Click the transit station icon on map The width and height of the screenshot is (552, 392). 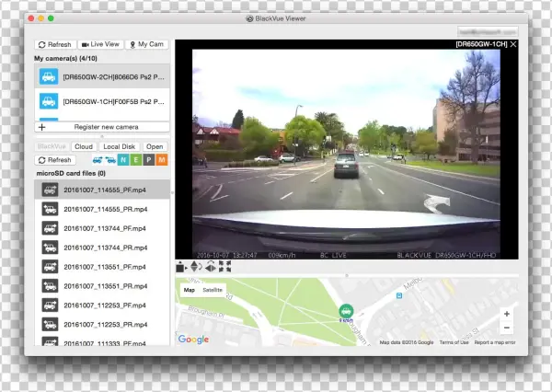pyautogui.click(x=399, y=296)
